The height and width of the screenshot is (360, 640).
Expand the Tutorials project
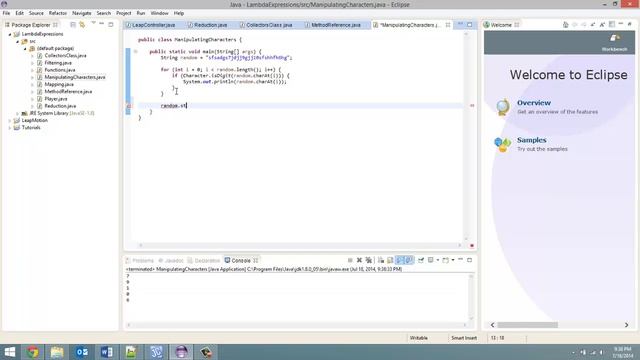pos(10,128)
